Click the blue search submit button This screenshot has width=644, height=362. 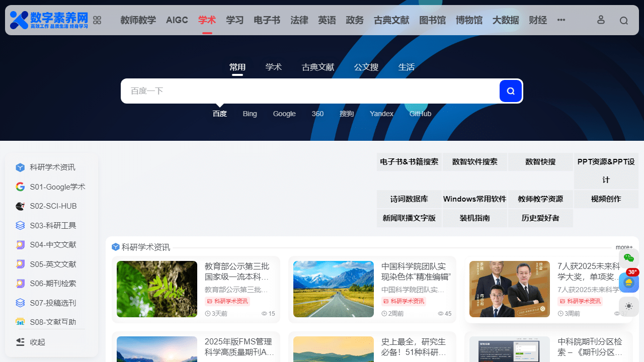(511, 91)
